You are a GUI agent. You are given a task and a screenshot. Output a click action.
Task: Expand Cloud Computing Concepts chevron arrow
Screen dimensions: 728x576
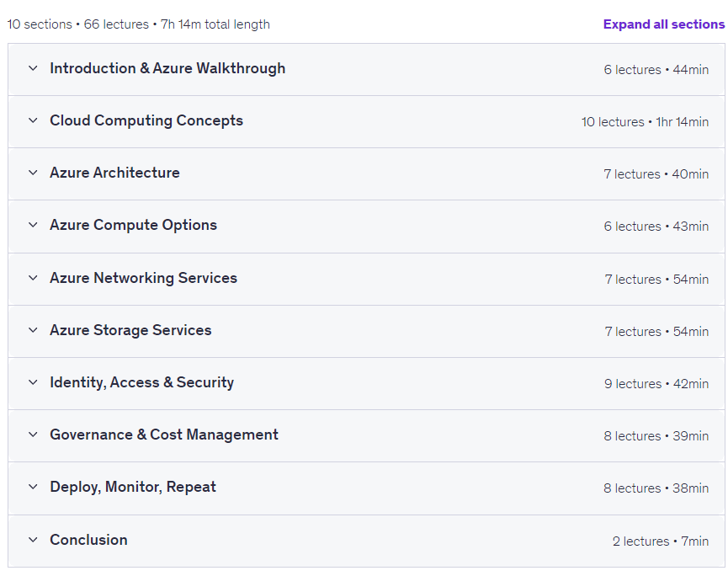click(x=33, y=120)
